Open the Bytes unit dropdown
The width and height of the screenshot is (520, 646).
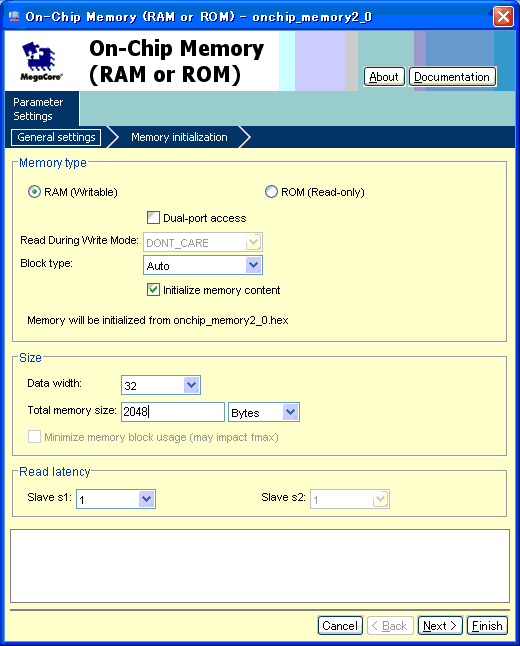point(264,412)
